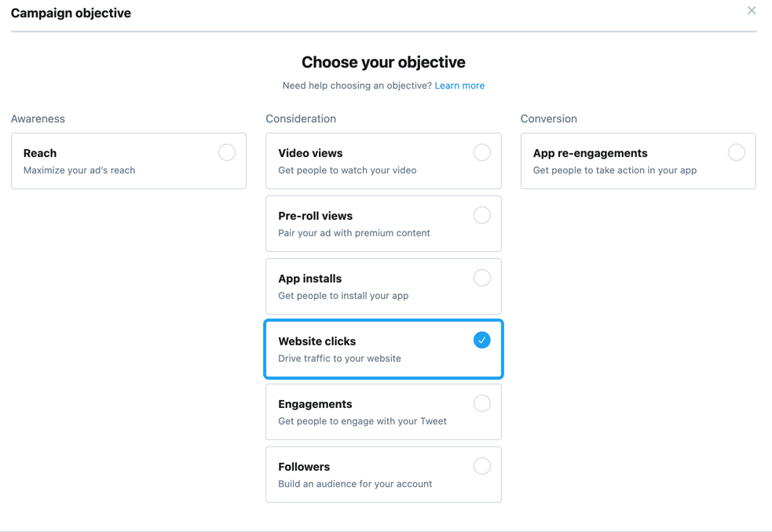The image size is (772, 532).
Task: Click 'Build an audience for your account' text
Action: point(355,484)
